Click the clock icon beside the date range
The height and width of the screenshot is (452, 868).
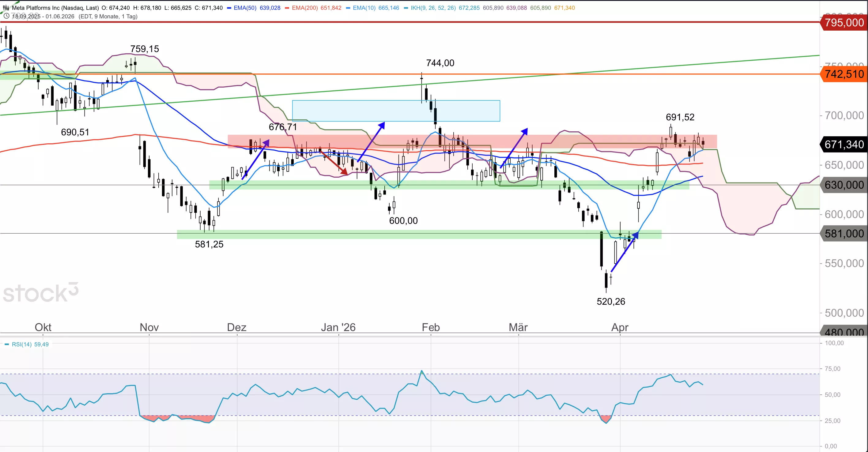[x=6, y=16]
